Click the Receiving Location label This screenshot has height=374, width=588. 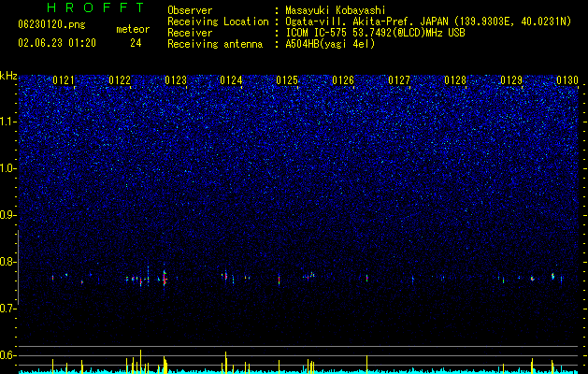coord(218,22)
